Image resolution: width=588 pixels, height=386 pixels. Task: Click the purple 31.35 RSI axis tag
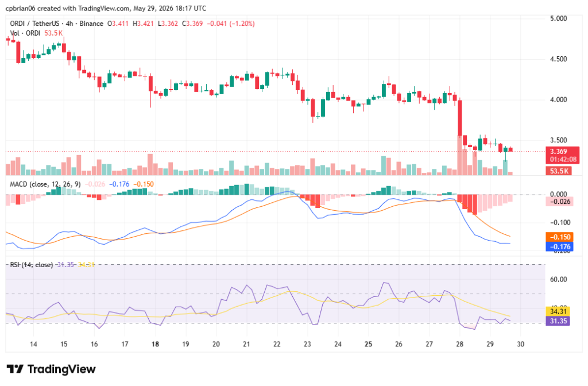point(558,321)
